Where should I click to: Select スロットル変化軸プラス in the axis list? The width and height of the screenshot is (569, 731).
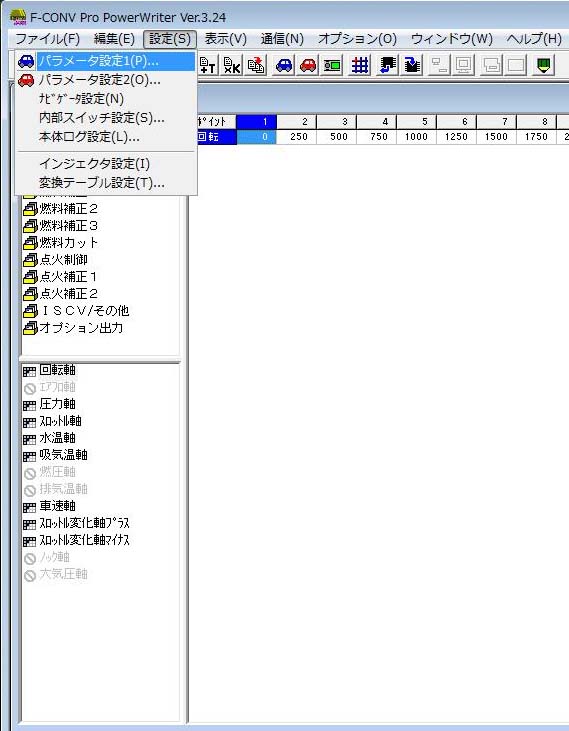coord(76,524)
